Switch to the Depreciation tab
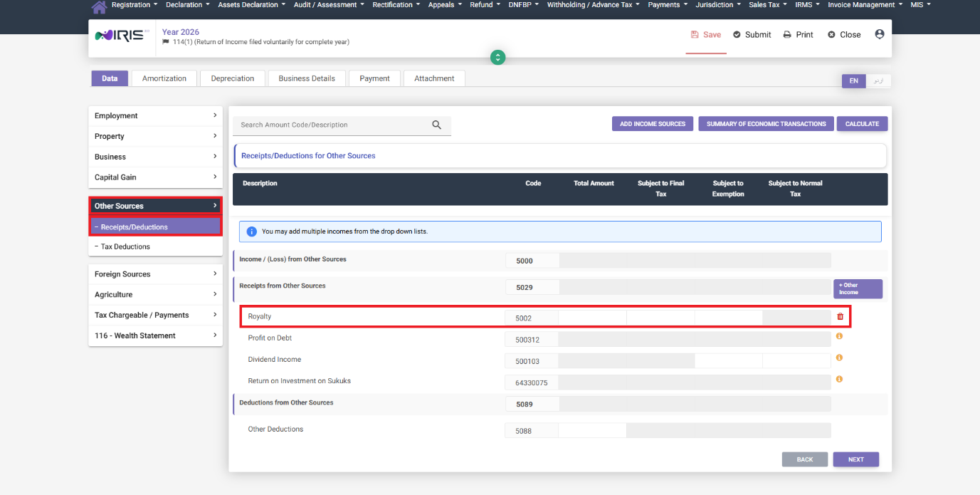Image resolution: width=980 pixels, height=495 pixels. [233, 78]
